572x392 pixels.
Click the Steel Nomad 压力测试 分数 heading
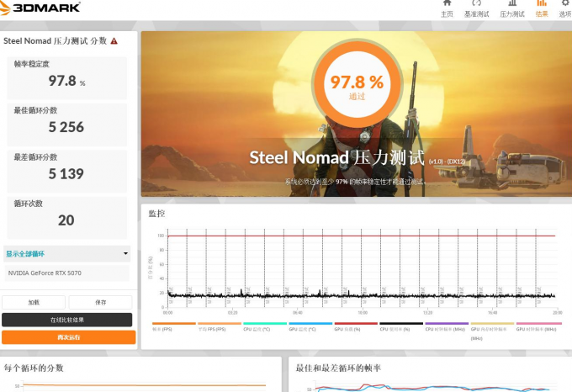point(55,41)
